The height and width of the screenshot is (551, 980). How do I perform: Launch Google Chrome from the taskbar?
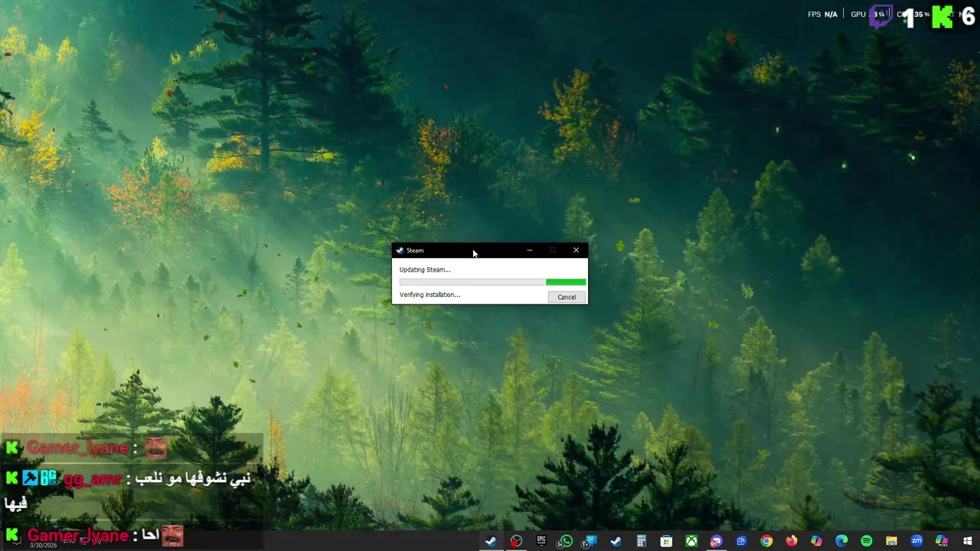(x=766, y=541)
